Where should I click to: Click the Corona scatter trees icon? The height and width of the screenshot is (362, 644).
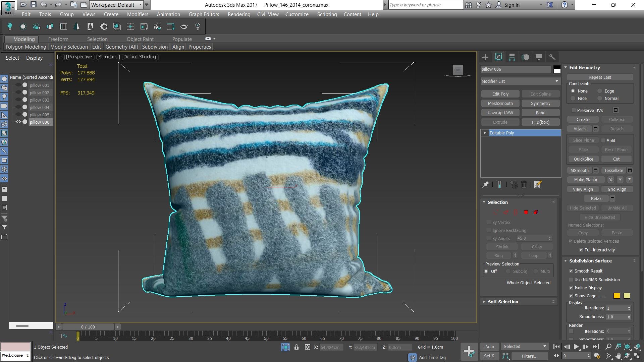(50, 27)
